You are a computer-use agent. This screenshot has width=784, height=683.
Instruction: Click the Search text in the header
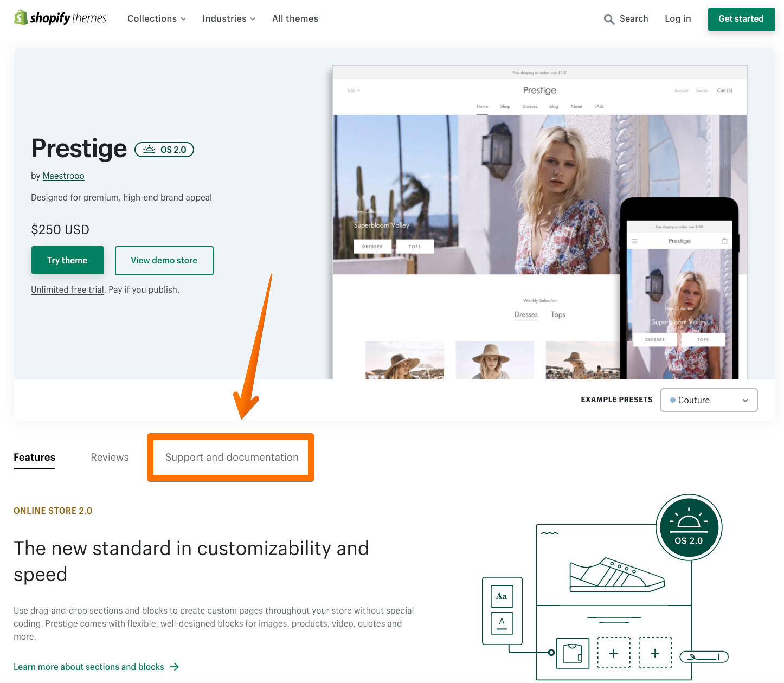point(634,18)
